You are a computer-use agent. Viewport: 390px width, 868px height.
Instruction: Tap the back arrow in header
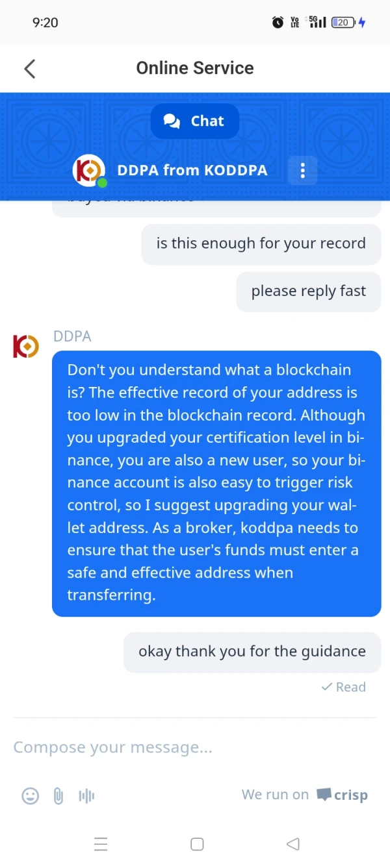pos(29,69)
